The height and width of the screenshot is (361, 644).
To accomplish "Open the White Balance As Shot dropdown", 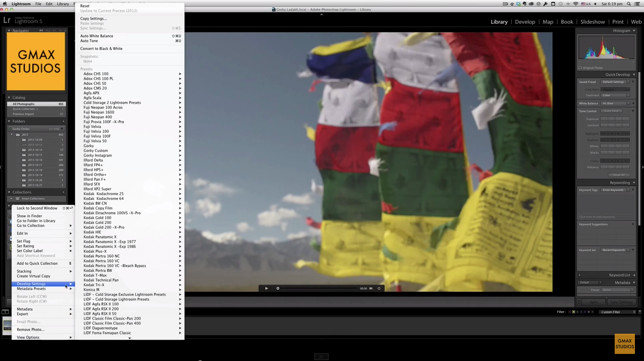I will [x=616, y=104].
